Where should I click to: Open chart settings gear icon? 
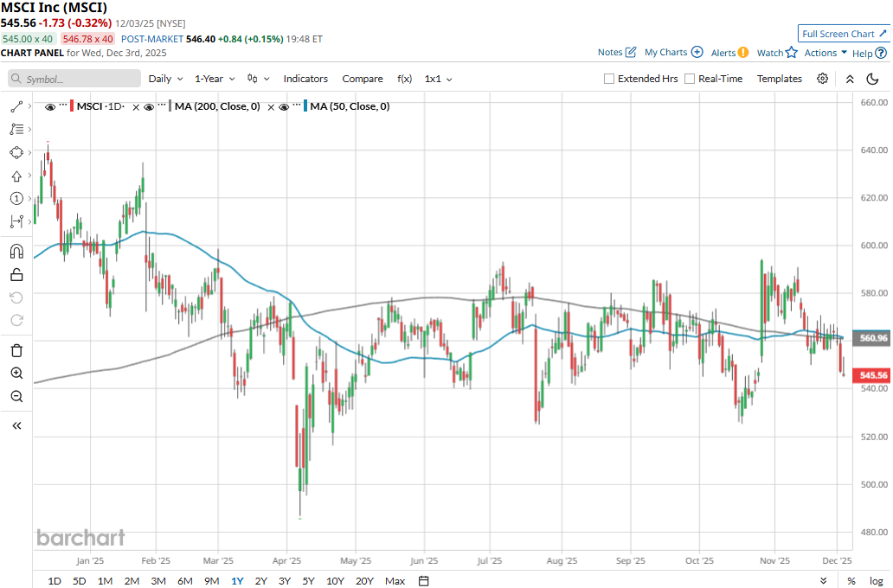(x=822, y=79)
